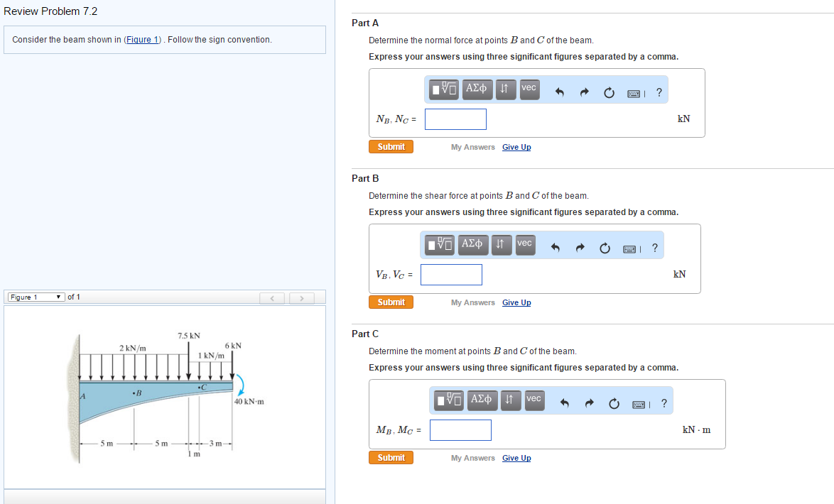Click redo arrow in Part B toolbar
The image size is (834, 504).
tap(580, 248)
